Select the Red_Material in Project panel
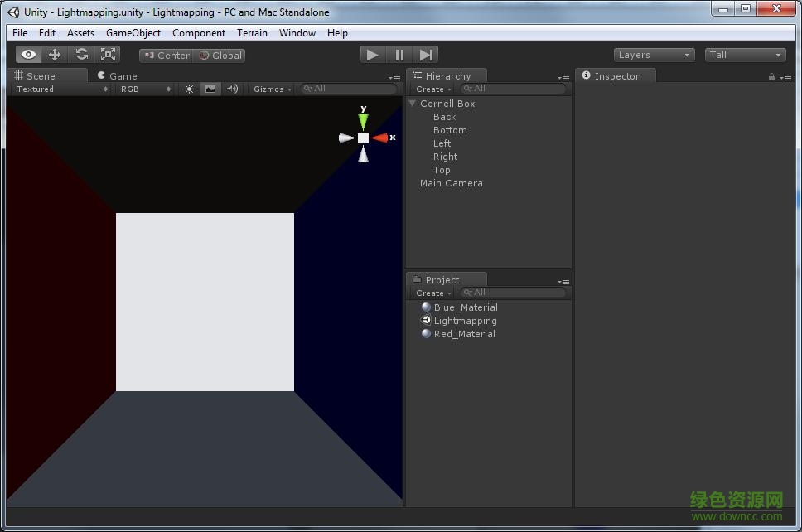802x532 pixels. 465,334
